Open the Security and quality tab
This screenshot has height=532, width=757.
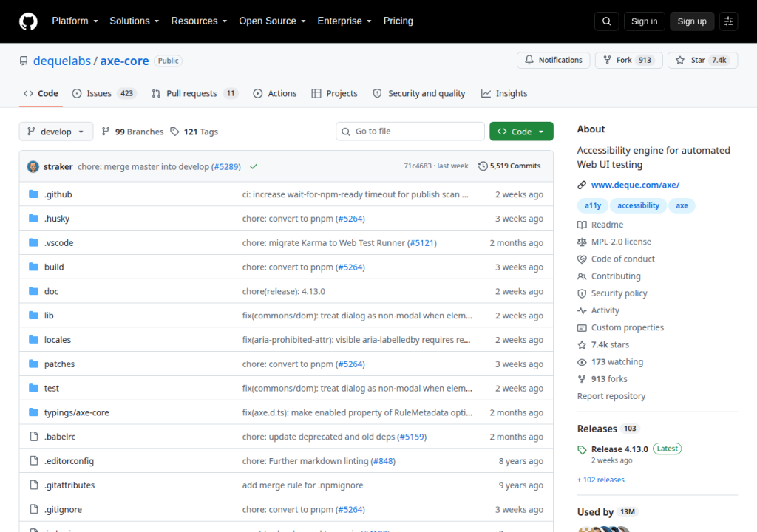point(419,94)
